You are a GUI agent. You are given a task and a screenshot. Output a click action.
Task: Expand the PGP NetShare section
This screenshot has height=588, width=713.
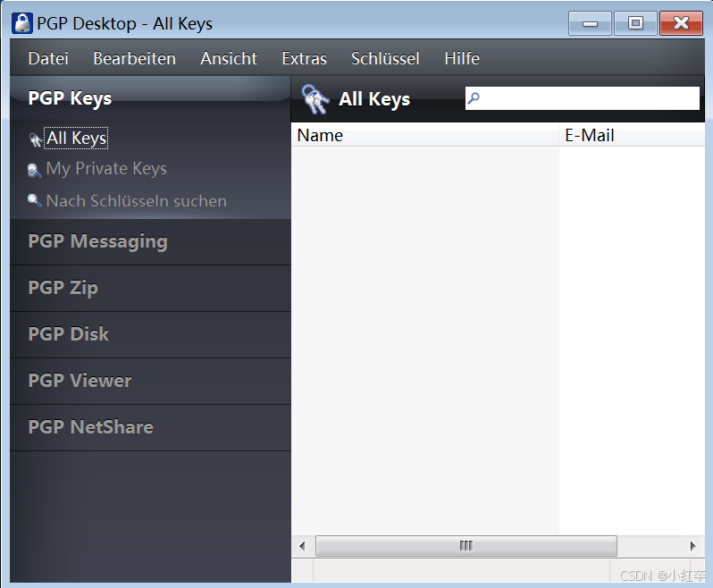150,427
